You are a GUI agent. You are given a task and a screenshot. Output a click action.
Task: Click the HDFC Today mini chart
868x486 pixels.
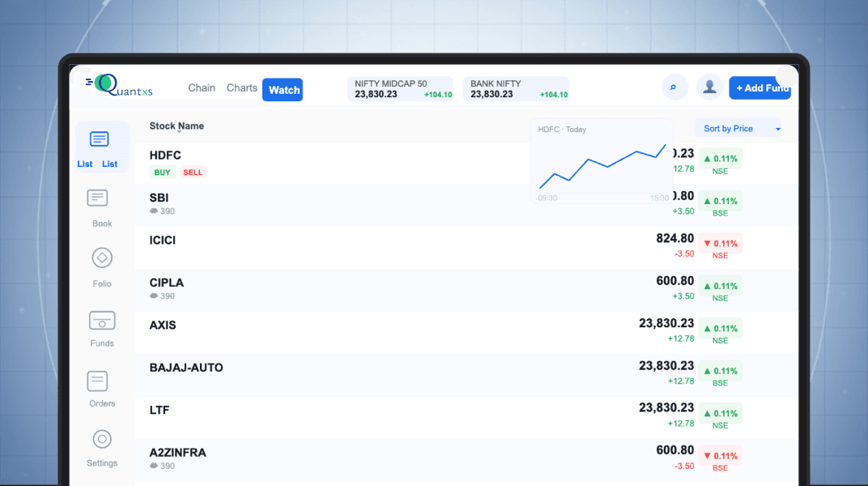click(x=602, y=161)
